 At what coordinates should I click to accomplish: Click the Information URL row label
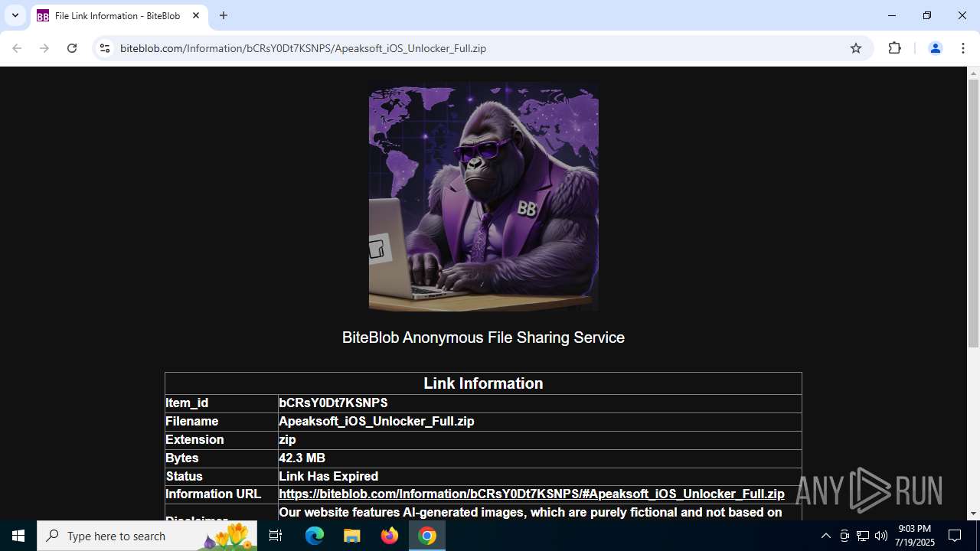tap(214, 494)
